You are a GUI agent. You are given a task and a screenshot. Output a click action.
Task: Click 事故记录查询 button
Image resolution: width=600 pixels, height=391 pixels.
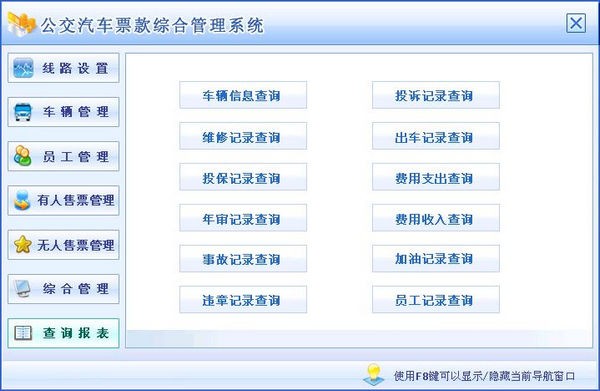click(243, 259)
